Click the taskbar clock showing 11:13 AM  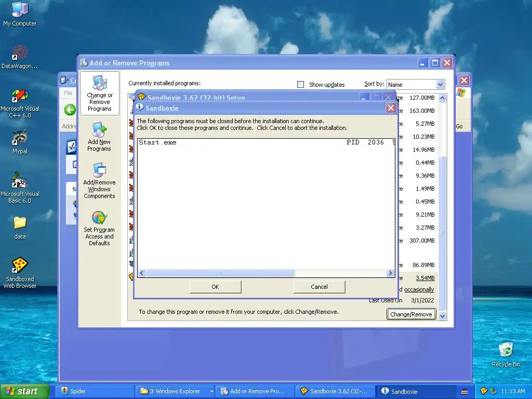[x=513, y=391]
